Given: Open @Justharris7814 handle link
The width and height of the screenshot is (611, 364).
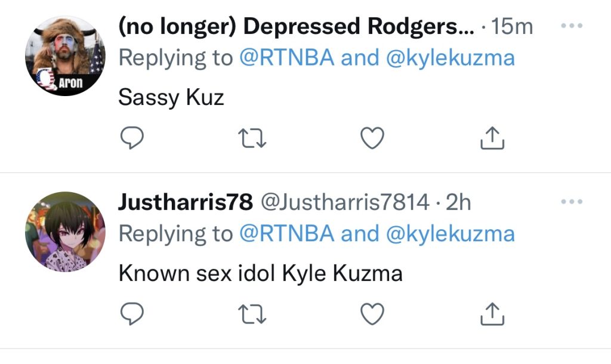Looking at the screenshot, I should (x=345, y=202).
